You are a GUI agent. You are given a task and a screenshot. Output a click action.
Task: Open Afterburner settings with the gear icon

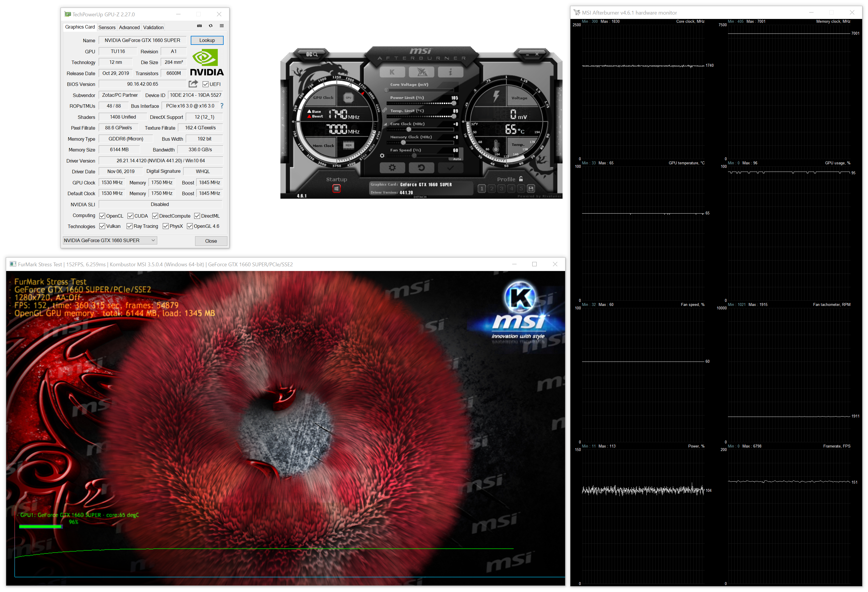coord(392,168)
